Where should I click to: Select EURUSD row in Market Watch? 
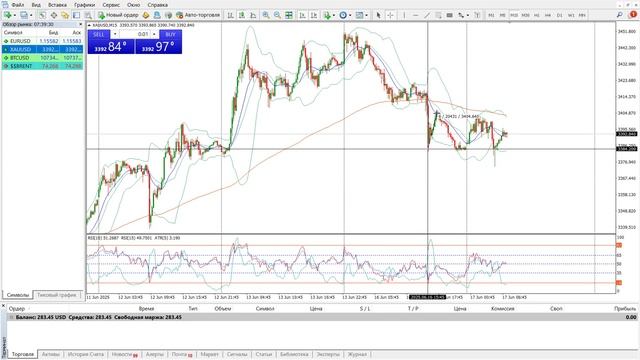42,41
